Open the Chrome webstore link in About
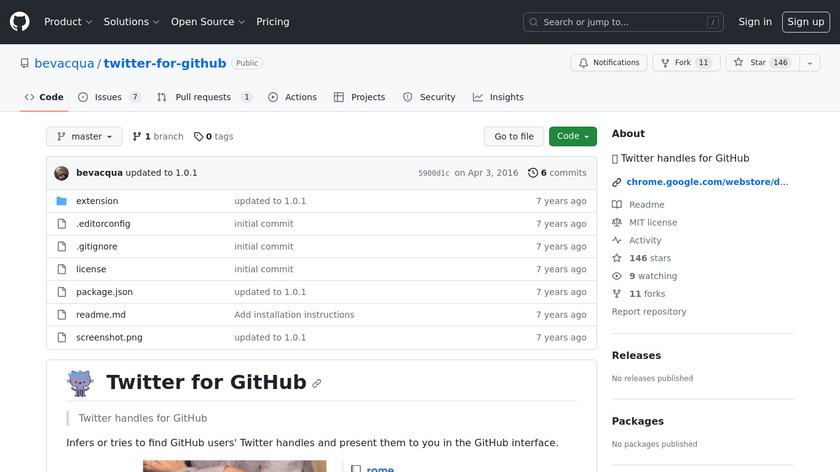The width and height of the screenshot is (840, 472). tap(706, 182)
